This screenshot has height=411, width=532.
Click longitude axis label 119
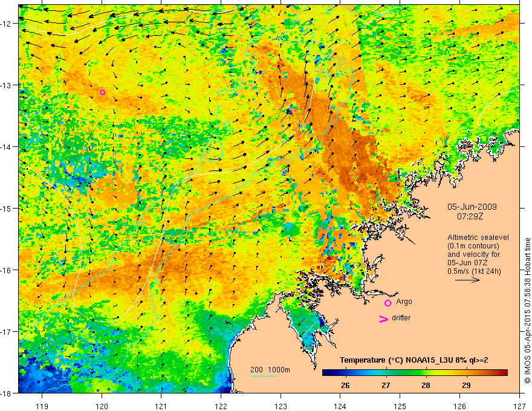(42, 406)
